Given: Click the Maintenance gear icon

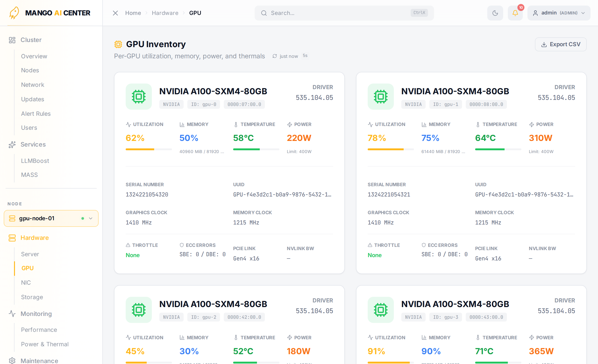Looking at the screenshot, I should (12, 361).
